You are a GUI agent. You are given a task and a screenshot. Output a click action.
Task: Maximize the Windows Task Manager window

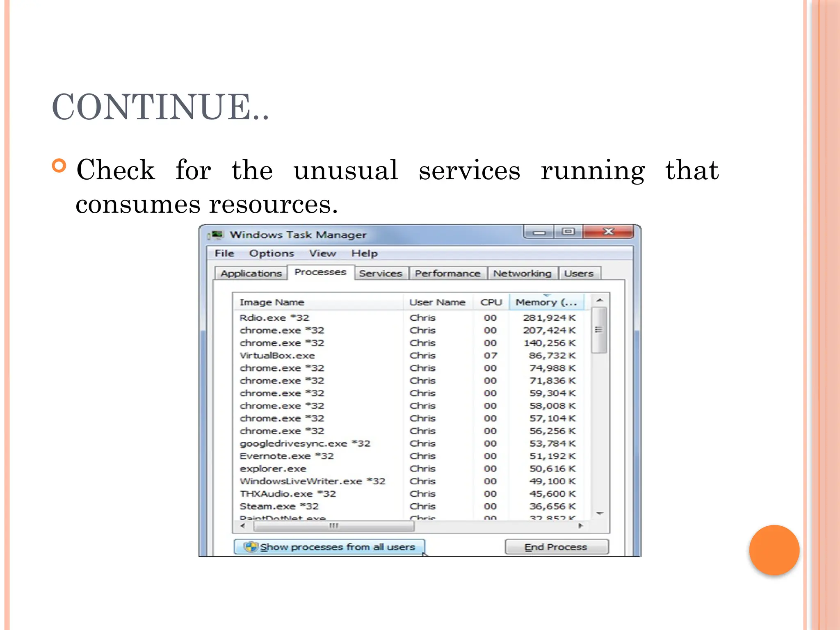click(568, 232)
